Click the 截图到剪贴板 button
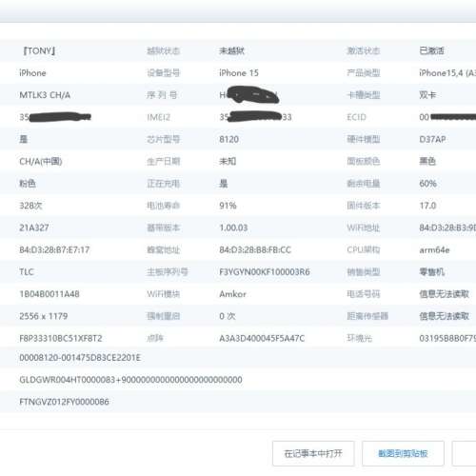Screen dimensions: 476x476 [403, 453]
